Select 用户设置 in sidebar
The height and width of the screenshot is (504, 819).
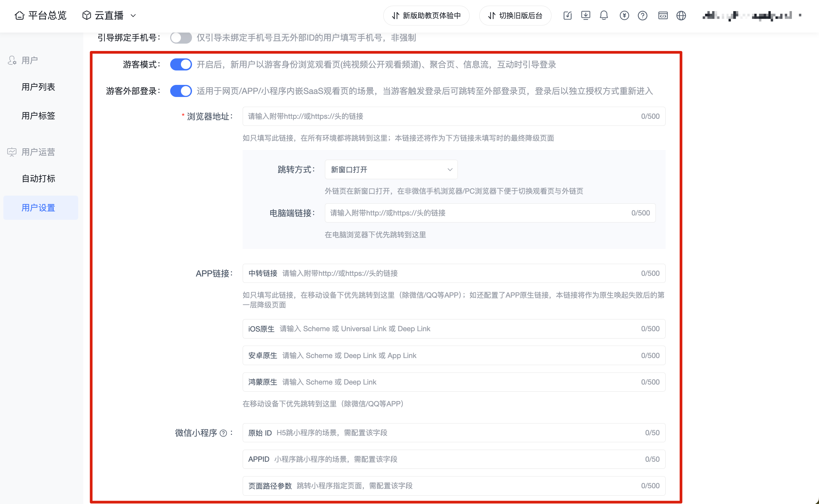point(41,208)
